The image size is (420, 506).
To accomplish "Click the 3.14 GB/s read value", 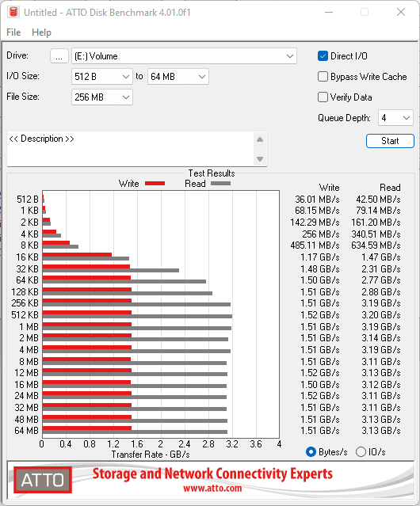I will (x=381, y=338).
